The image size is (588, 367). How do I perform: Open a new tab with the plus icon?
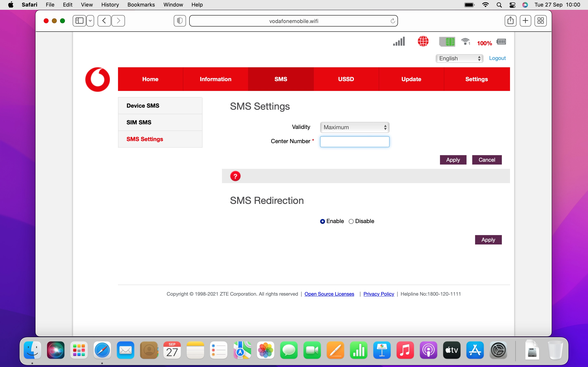tap(525, 21)
